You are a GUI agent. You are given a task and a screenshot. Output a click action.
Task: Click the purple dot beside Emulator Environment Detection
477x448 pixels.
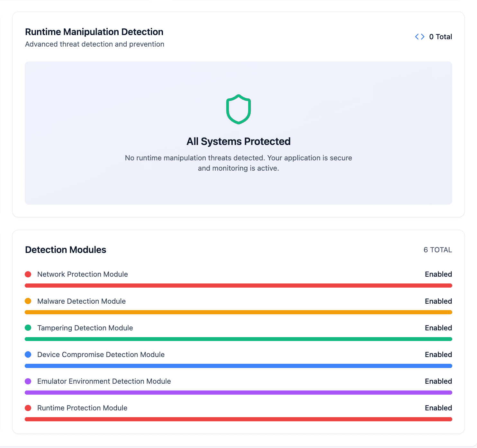[x=28, y=381]
